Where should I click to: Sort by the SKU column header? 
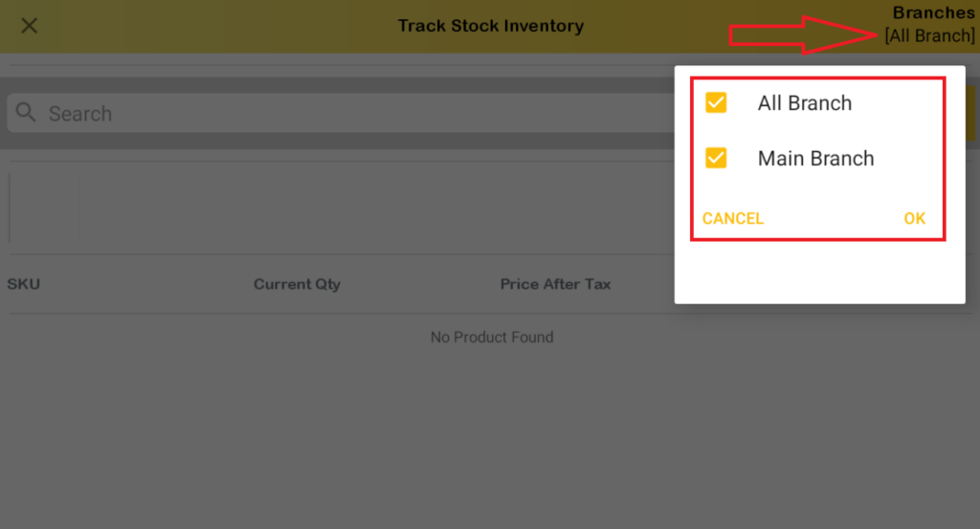pos(24,284)
